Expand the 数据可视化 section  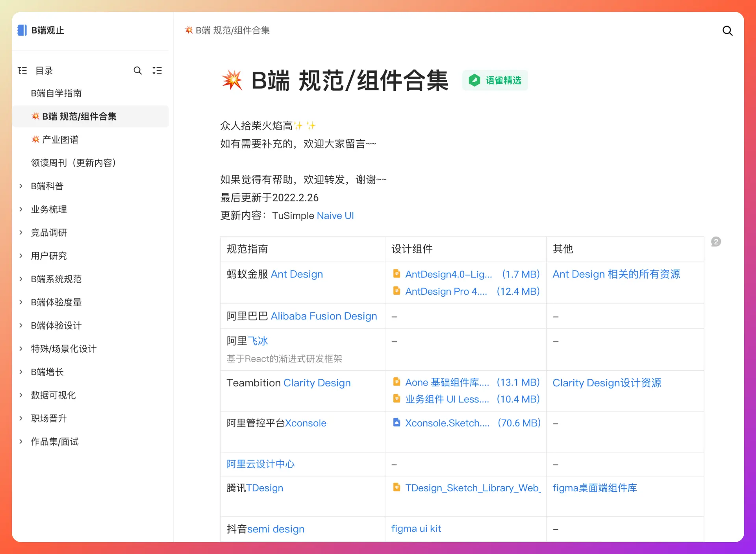click(21, 395)
